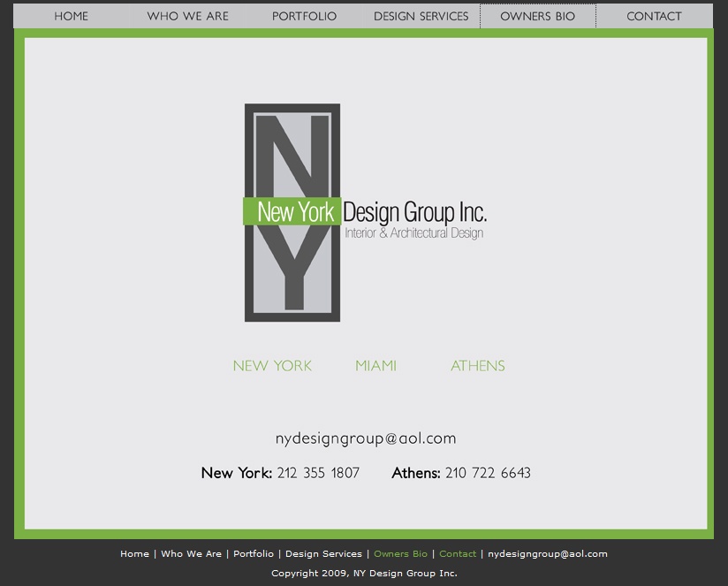Select the green NEW YORK location link

[272, 366]
